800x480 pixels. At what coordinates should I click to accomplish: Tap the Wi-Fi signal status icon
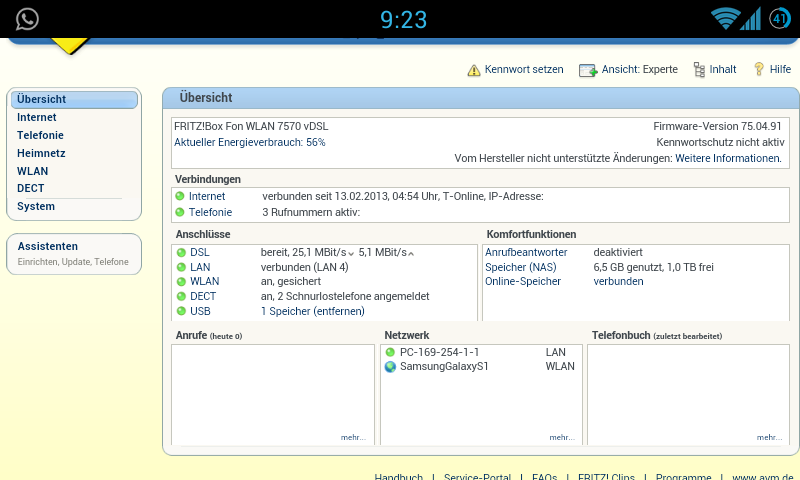[725, 19]
